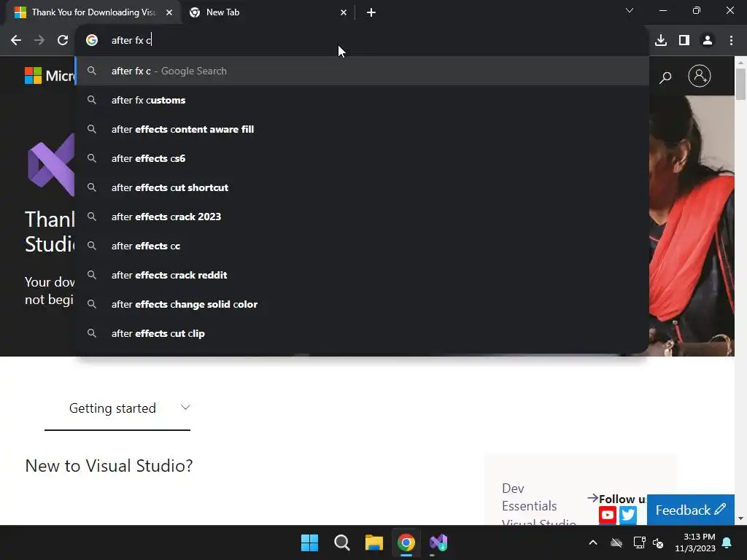The width and height of the screenshot is (747, 560).
Task: Open the Dev Essentials link
Action: pos(529,497)
